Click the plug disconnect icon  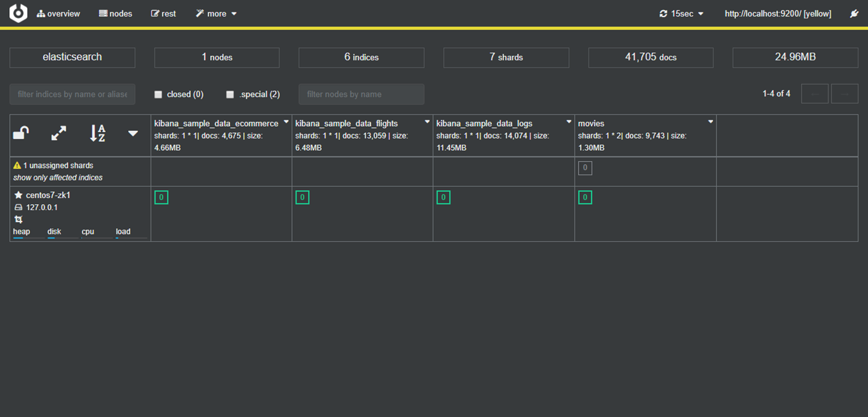click(x=854, y=14)
